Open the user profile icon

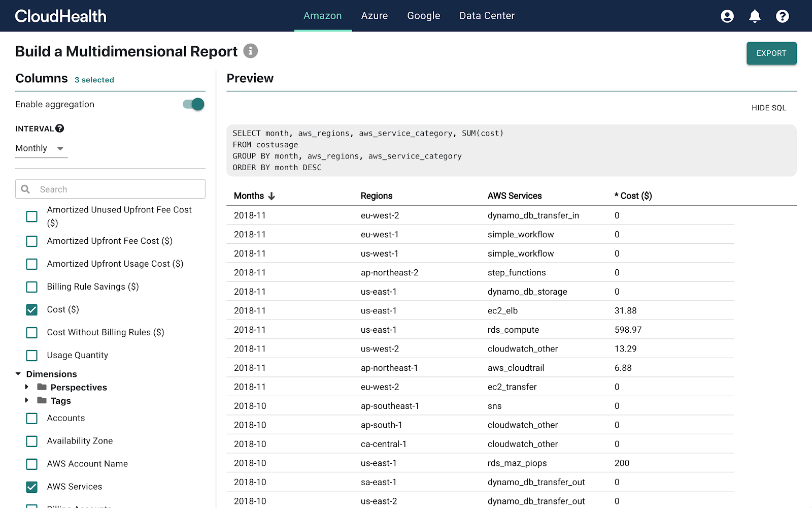(x=727, y=16)
